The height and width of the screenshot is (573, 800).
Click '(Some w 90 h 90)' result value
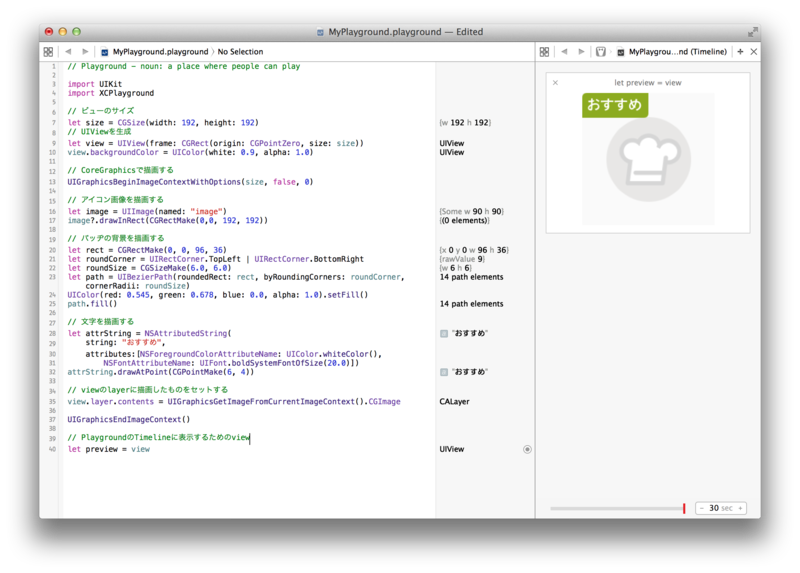471,211
